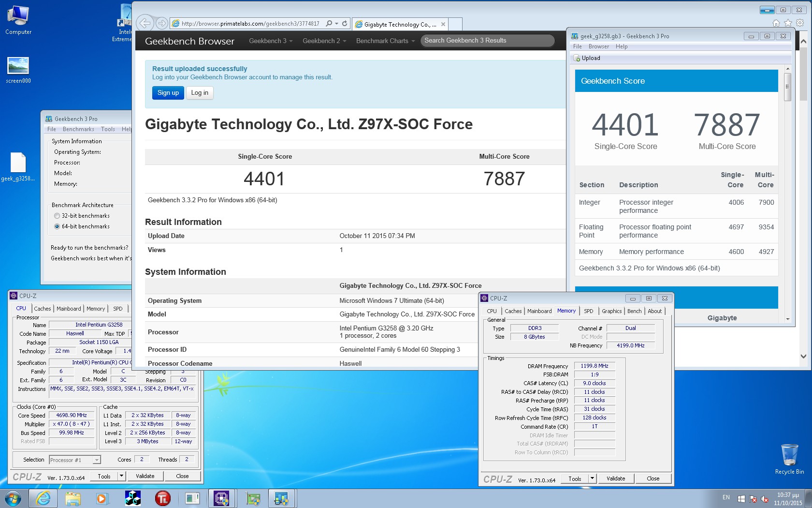
Task: Go forward in Internet Explorer
Action: tap(162, 23)
